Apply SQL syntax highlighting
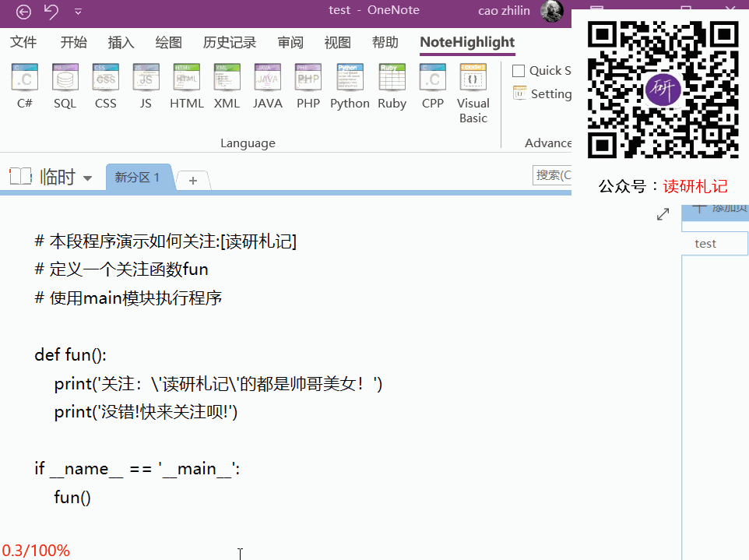749x560 pixels. (65, 86)
